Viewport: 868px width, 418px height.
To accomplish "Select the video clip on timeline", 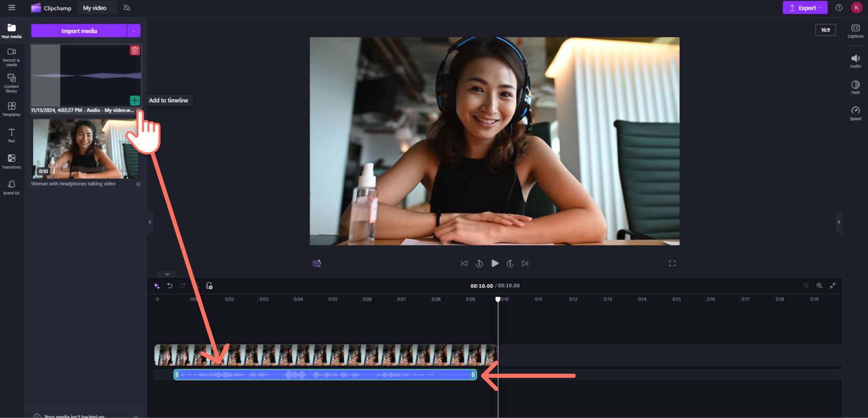I will [x=326, y=355].
